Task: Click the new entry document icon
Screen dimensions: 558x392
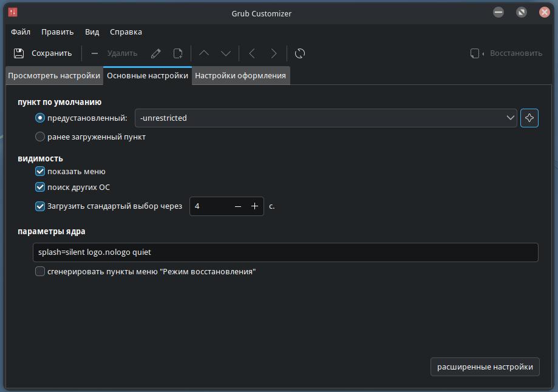Action: [178, 53]
